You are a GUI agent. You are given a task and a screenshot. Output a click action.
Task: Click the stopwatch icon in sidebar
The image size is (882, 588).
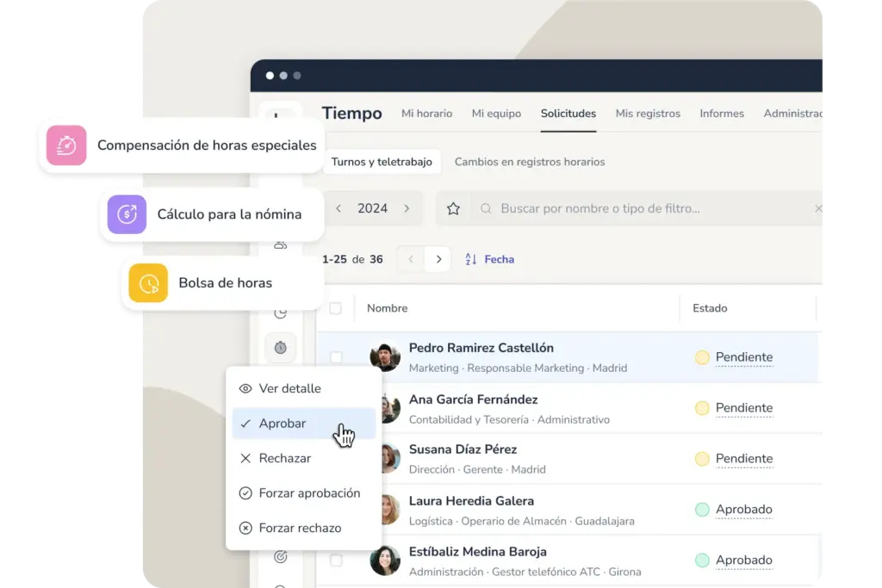click(x=281, y=348)
